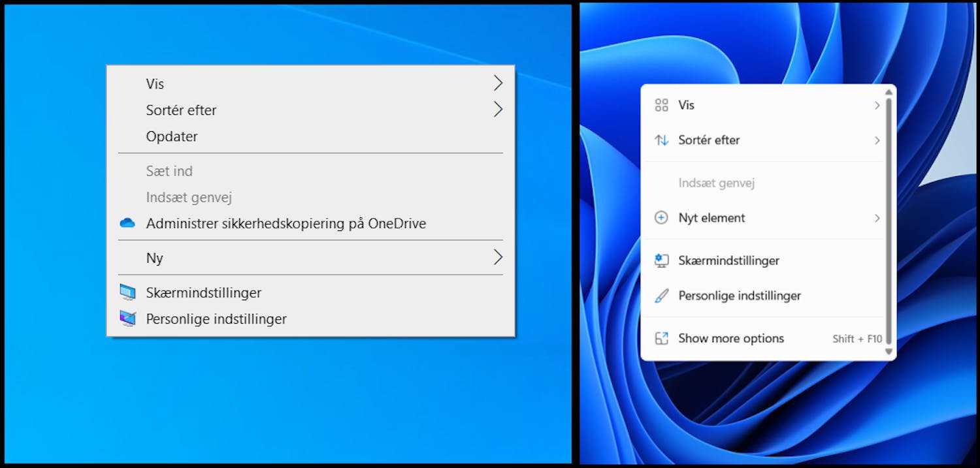Select the monitor icon beside Skærmindstillinger on left menu
The height and width of the screenshot is (468, 980).
(x=128, y=292)
